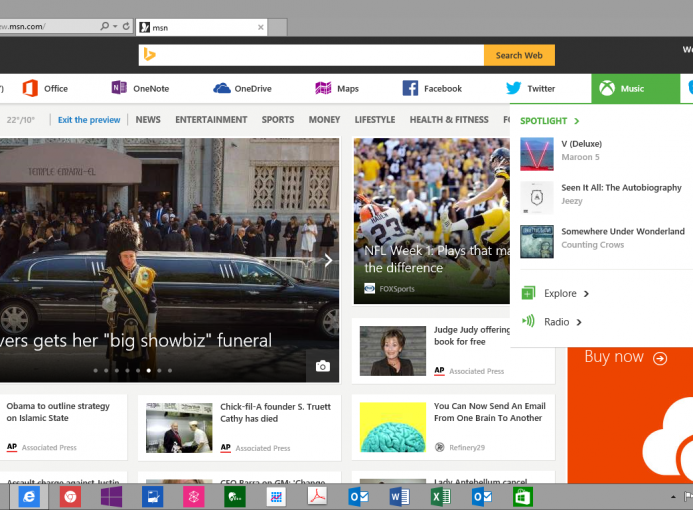The image size is (693, 510).
Task: Click the Radio signal icon
Action: (x=528, y=321)
